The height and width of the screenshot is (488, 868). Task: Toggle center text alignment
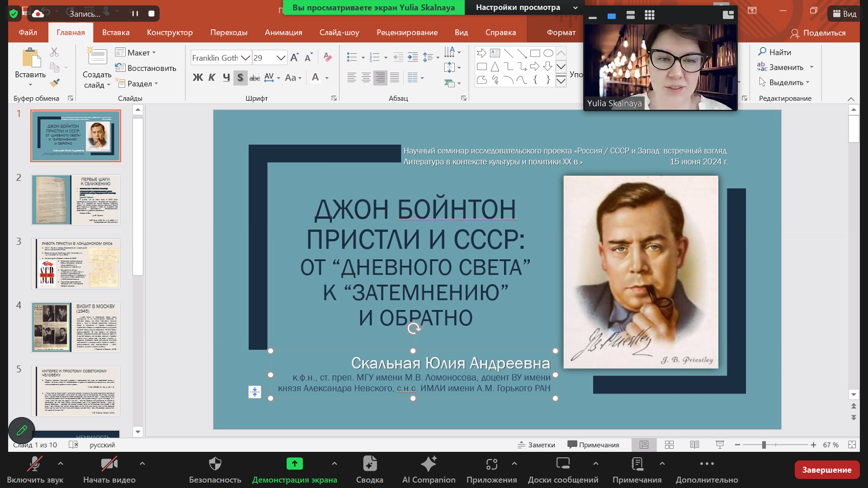coord(366,78)
